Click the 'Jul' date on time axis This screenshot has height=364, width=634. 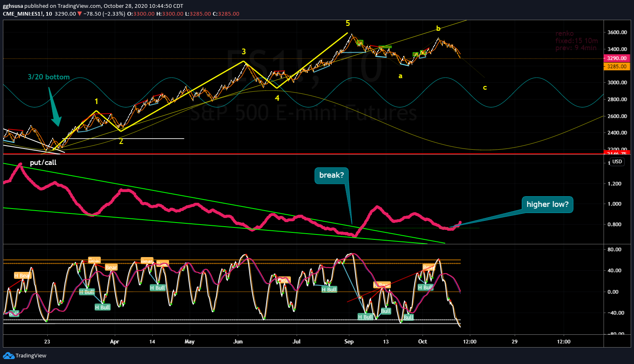296,342
